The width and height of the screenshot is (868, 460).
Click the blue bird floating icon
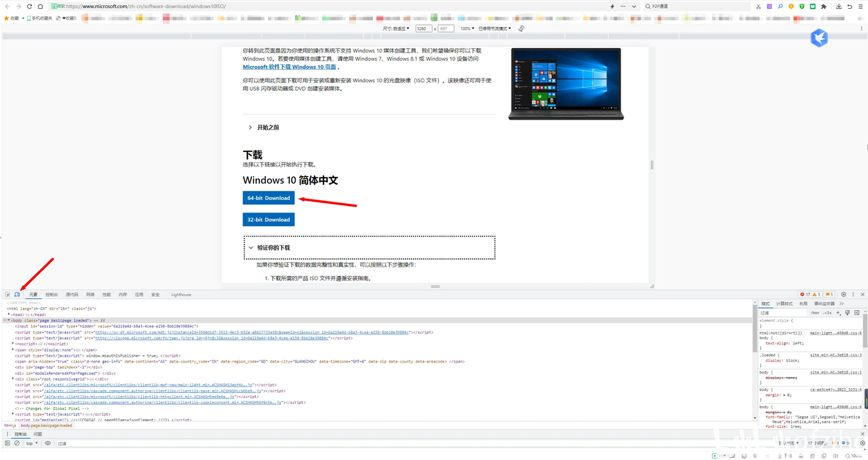coord(819,38)
